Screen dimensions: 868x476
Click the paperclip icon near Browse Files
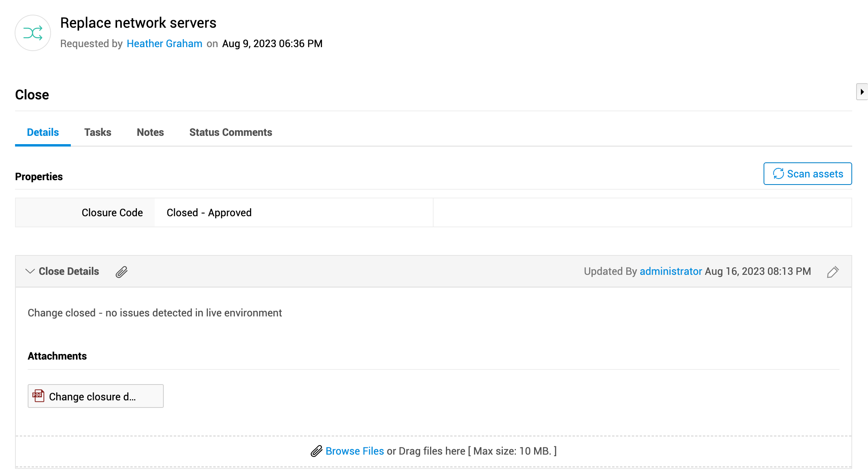coord(316,451)
